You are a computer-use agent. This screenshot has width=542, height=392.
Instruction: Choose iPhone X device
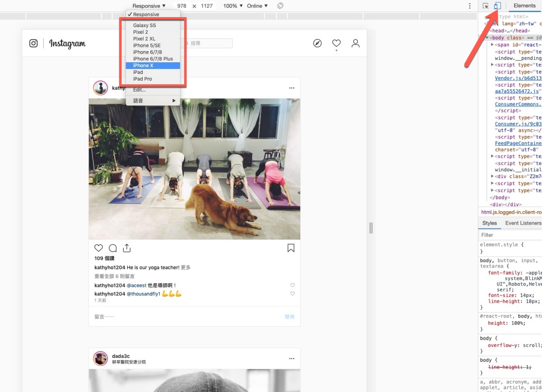(x=153, y=65)
